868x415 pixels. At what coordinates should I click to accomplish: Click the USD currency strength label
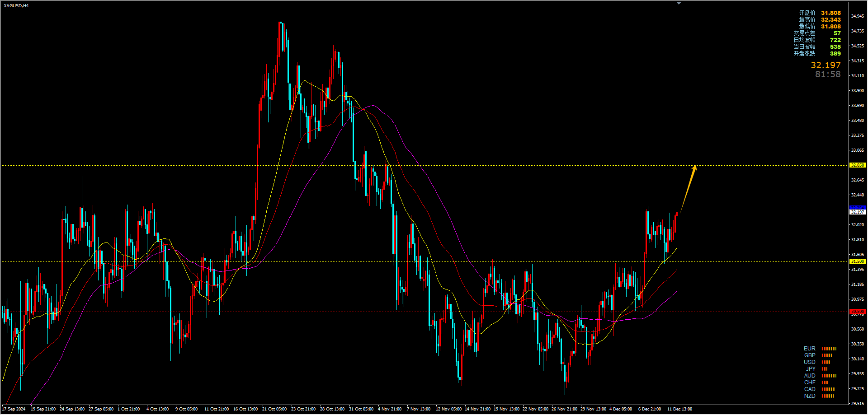pyautogui.click(x=810, y=362)
